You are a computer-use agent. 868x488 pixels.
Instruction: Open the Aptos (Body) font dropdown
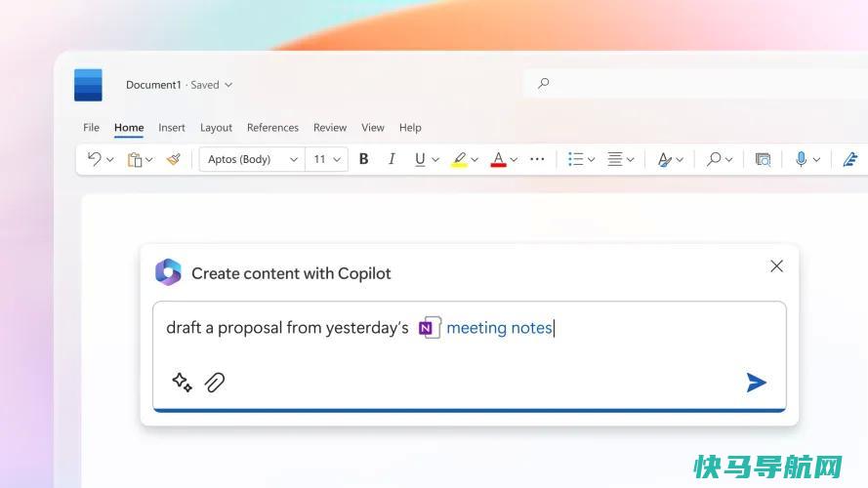252,159
